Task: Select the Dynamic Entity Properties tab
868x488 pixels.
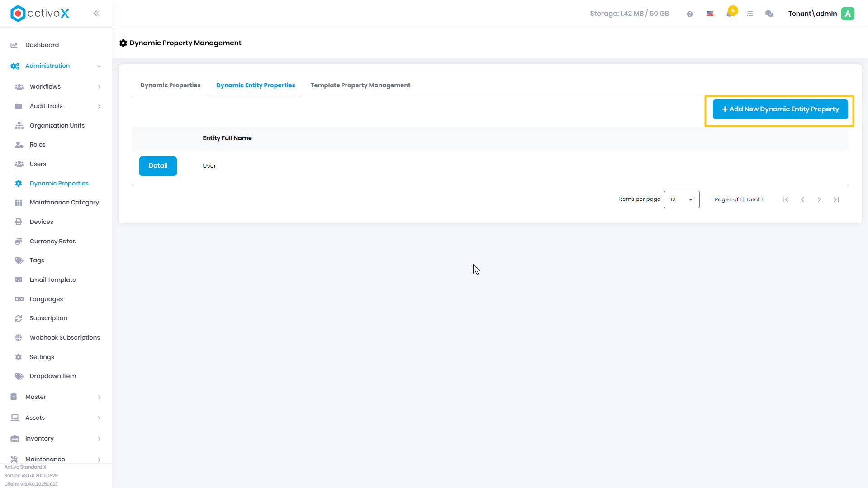Action: [x=256, y=85]
